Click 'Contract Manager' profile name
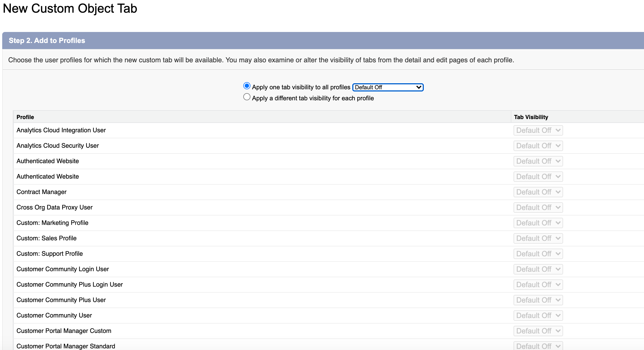This screenshot has width=644, height=350. click(42, 192)
